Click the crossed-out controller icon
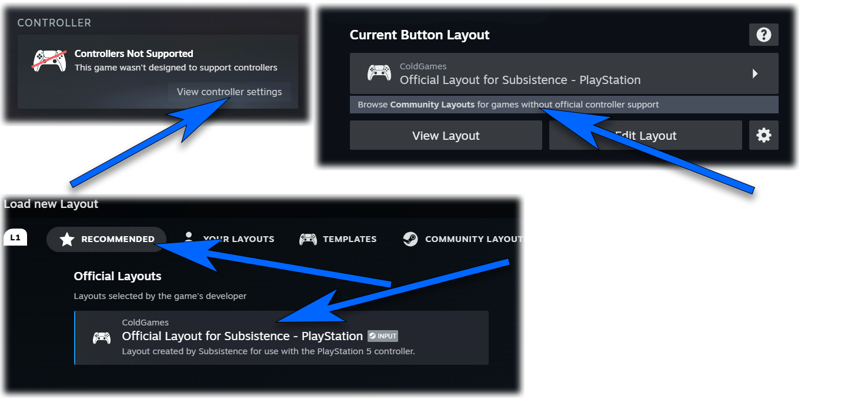The width and height of the screenshot is (868, 403). (x=49, y=60)
